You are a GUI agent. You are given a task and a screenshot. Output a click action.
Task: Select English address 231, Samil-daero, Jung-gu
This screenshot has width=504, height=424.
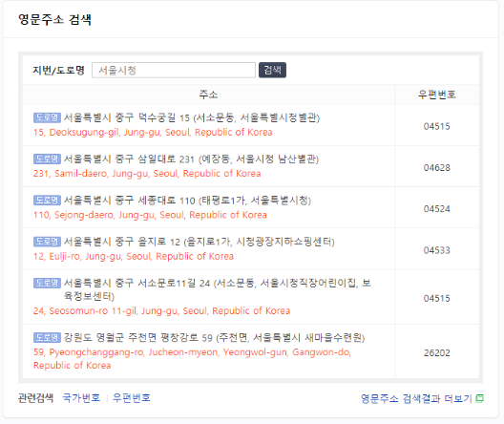click(x=147, y=174)
